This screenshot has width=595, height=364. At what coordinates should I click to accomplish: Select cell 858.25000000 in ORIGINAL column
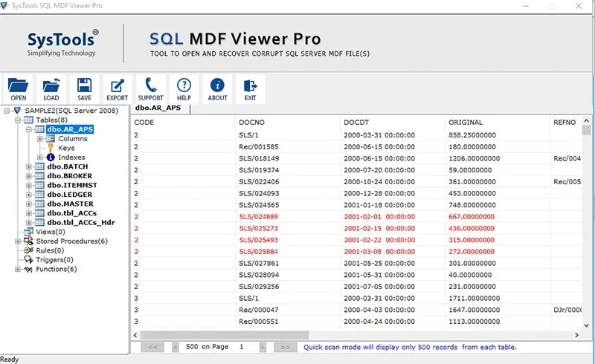[472, 135]
